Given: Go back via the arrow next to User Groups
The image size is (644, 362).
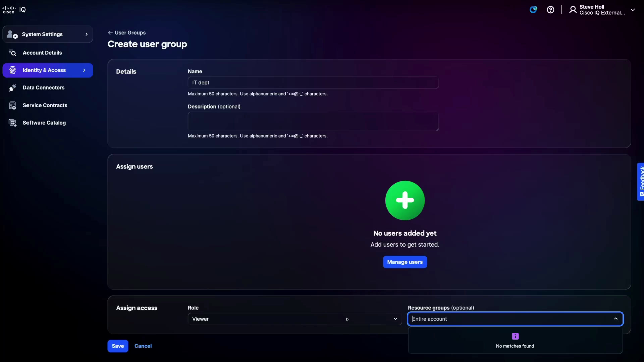Looking at the screenshot, I should coord(110,33).
